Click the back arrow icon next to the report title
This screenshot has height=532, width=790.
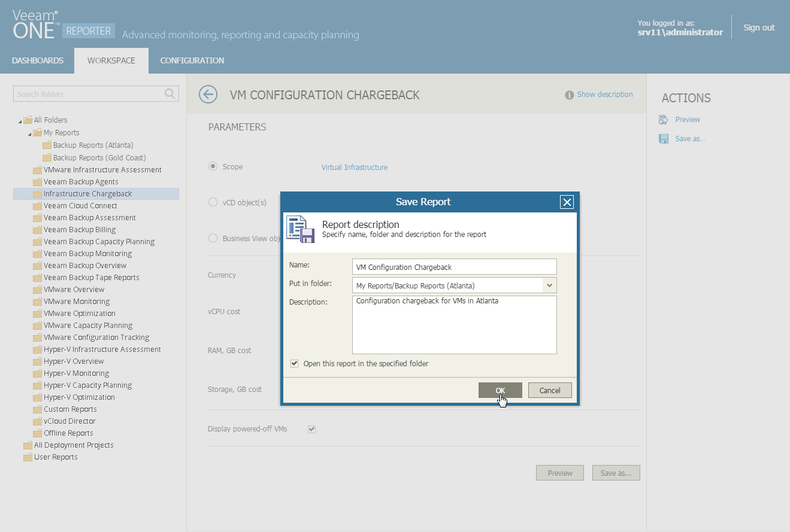(208, 95)
